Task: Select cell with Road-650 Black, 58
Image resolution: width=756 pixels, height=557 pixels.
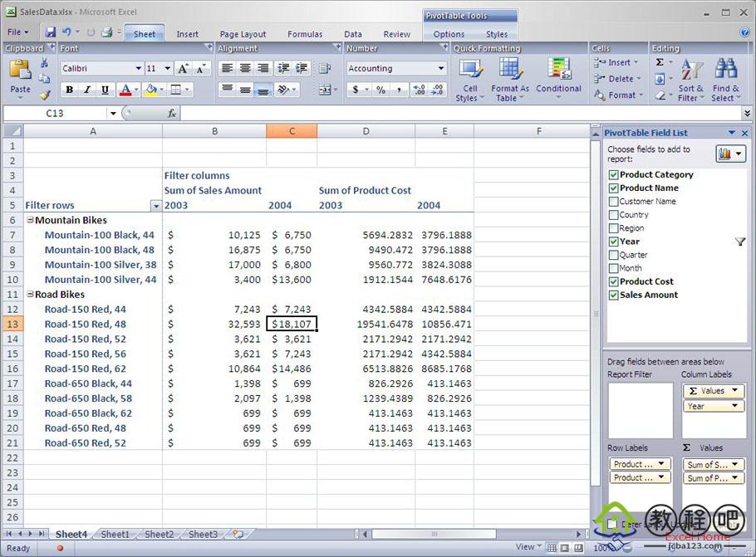Action: coord(93,398)
